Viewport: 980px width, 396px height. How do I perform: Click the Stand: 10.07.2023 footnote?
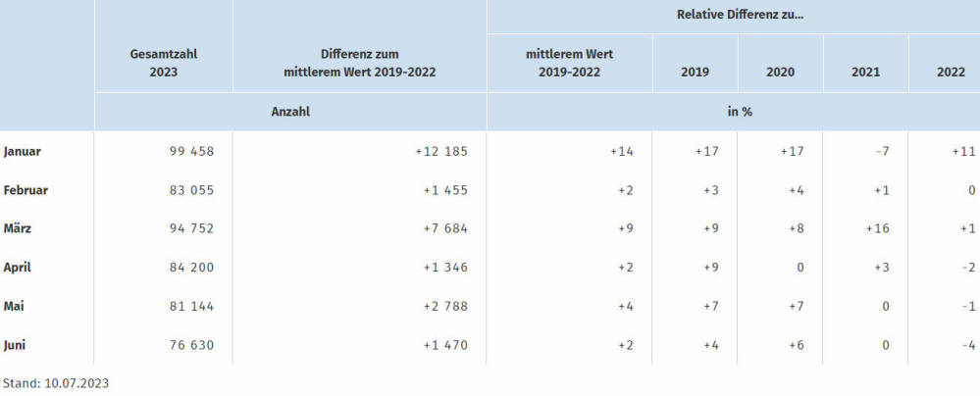(56, 383)
